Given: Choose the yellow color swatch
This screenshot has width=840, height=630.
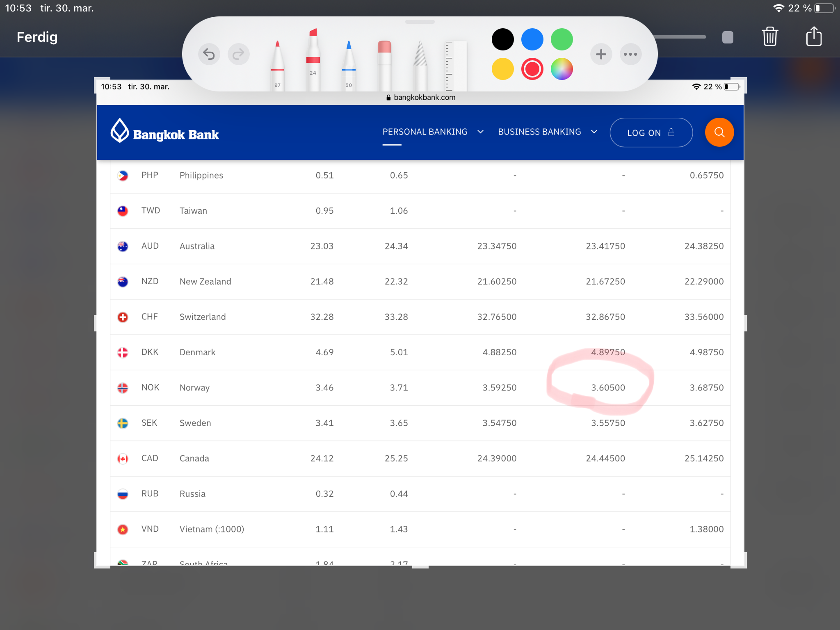Looking at the screenshot, I should [x=502, y=69].
